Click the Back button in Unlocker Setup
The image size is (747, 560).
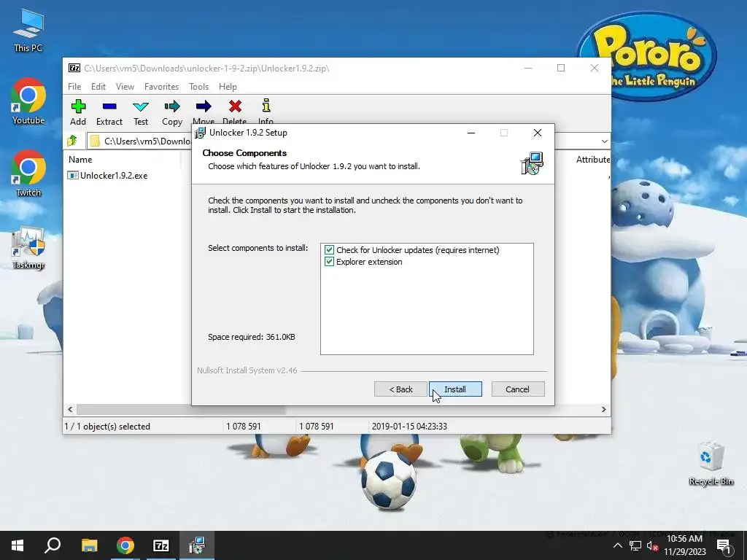click(x=400, y=389)
